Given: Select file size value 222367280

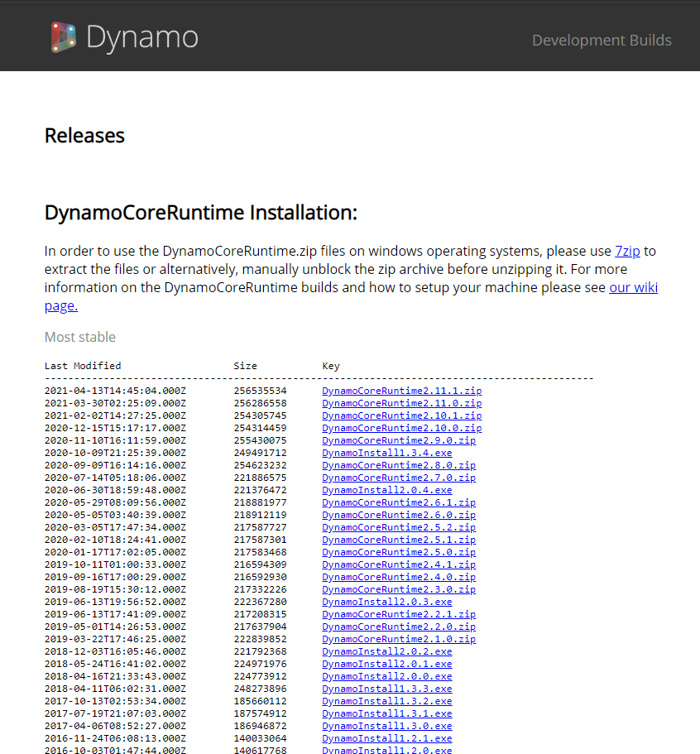Looking at the screenshot, I should (x=260, y=602).
